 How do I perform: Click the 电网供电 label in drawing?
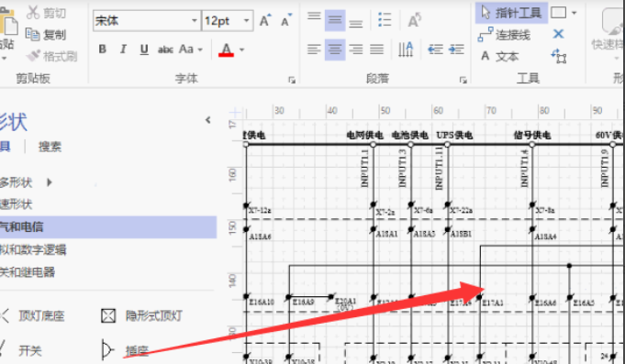pyautogui.click(x=364, y=136)
